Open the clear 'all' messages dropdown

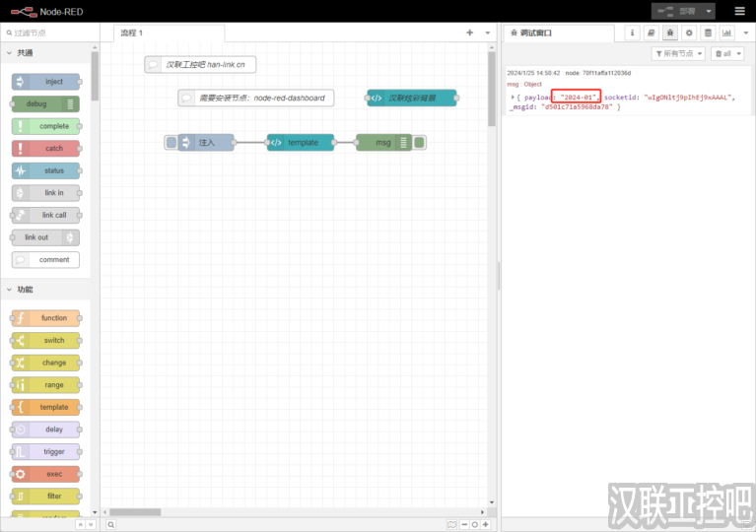[727, 53]
